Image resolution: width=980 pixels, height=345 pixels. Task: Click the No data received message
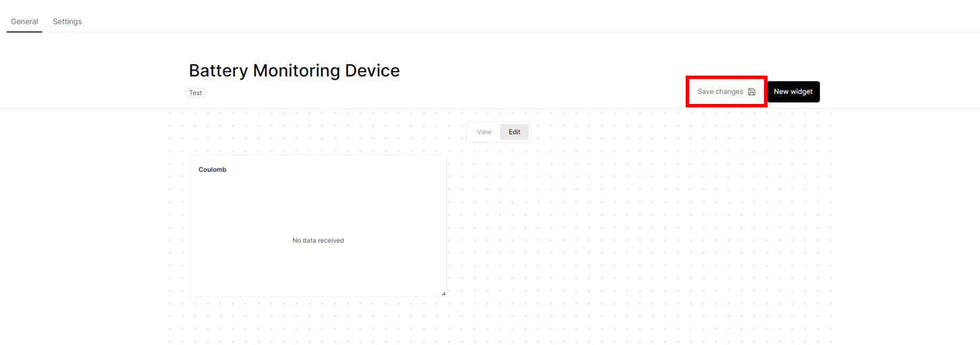tap(318, 240)
